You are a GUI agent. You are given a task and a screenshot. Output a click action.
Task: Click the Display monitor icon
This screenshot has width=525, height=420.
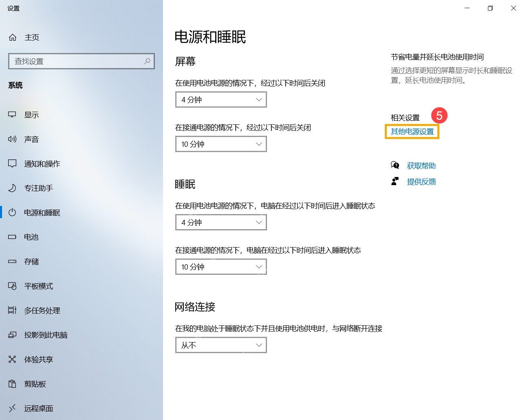point(12,115)
